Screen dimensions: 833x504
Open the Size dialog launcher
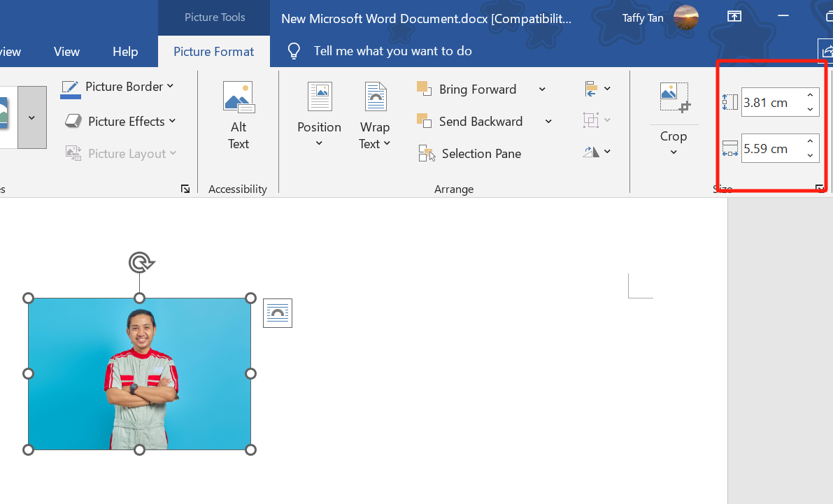tap(820, 188)
